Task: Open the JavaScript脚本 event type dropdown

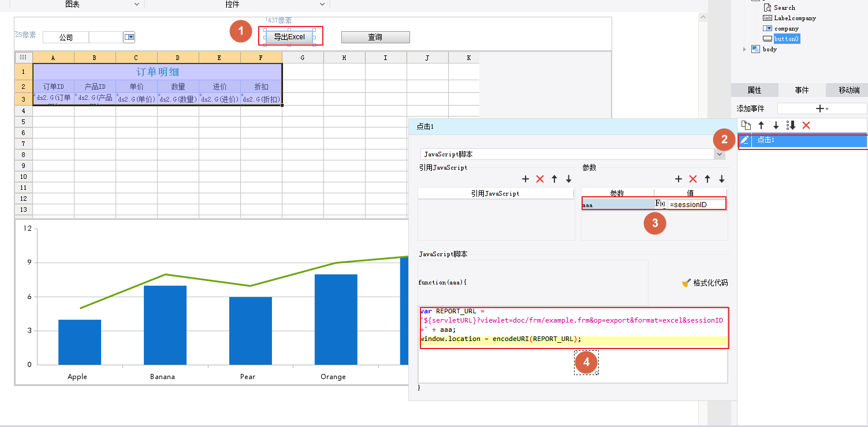Action: coord(720,154)
